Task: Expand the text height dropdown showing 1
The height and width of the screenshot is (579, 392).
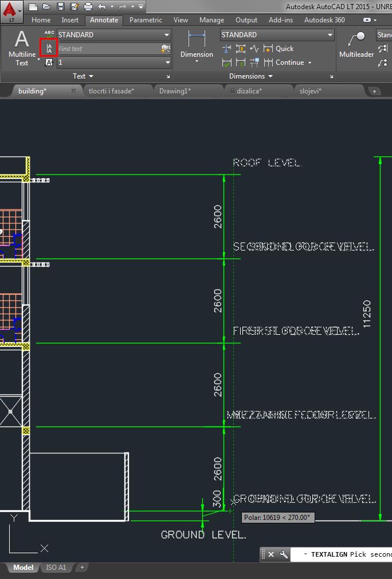Action: (115, 62)
